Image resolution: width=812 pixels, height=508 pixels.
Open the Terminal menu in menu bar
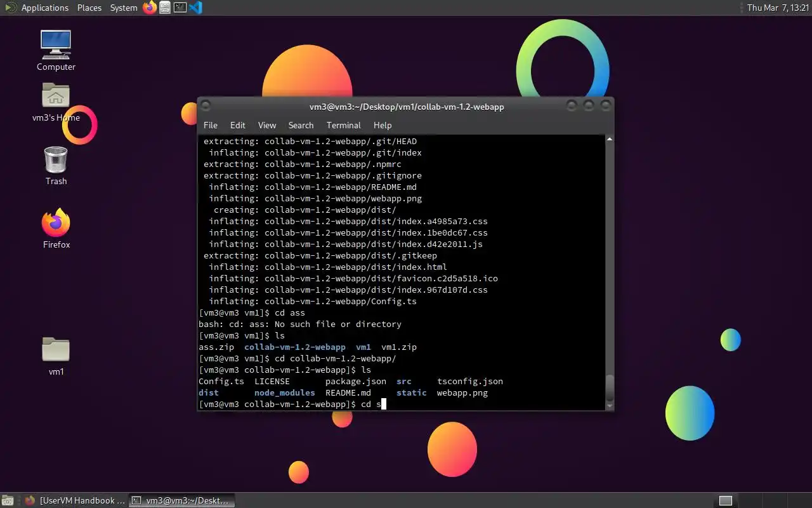point(344,125)
